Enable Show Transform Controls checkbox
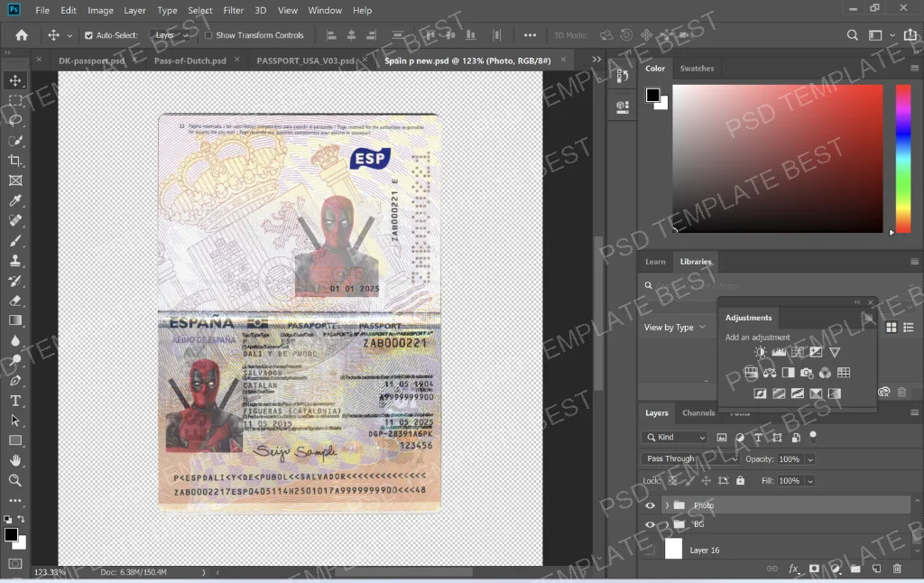 (x=208, y=35)
